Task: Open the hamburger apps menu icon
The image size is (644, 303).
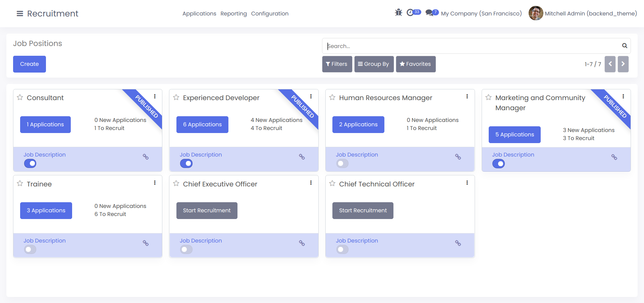Action: click(x=20, y=14)
